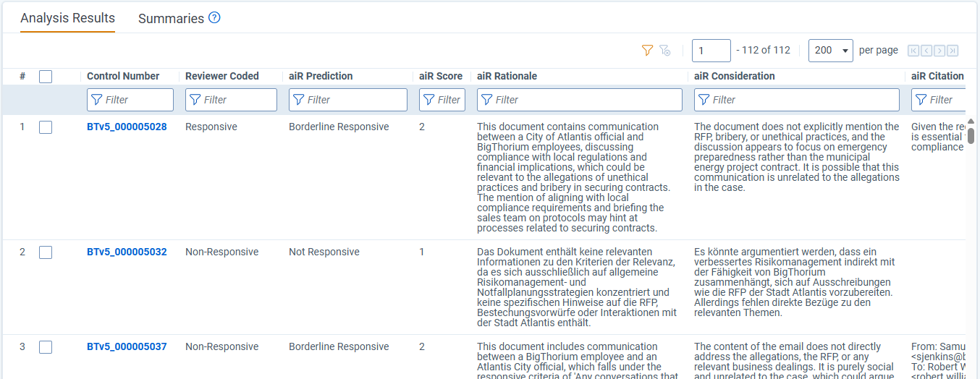The height and width of the screenshot is (379, 980).
Task: Select 'Borderline Responsive' cell in row 3
Action: (339, 346)
